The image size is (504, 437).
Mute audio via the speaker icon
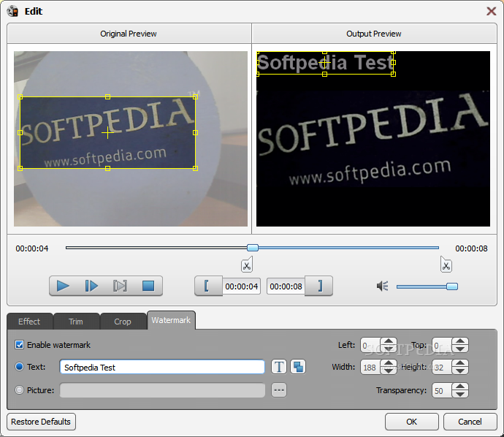[383, 286]
